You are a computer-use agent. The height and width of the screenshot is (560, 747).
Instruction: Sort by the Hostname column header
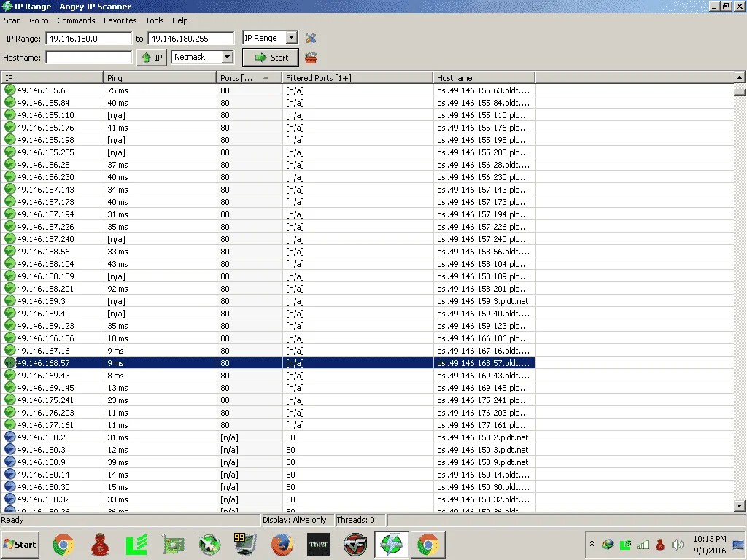484,77
